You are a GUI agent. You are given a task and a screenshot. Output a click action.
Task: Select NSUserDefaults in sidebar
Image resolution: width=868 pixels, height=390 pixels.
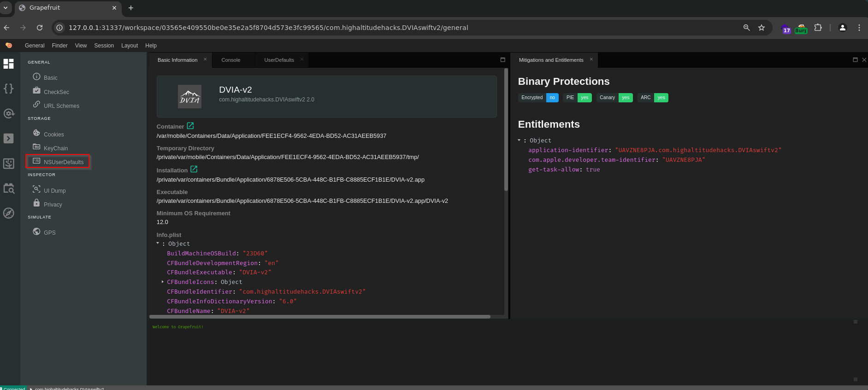[58, 161]
